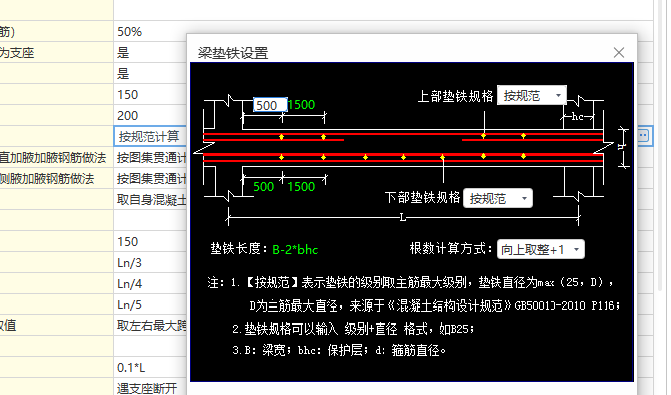Select the Ln/3 value cell
The image size is (671, 395).
(150, 262)
